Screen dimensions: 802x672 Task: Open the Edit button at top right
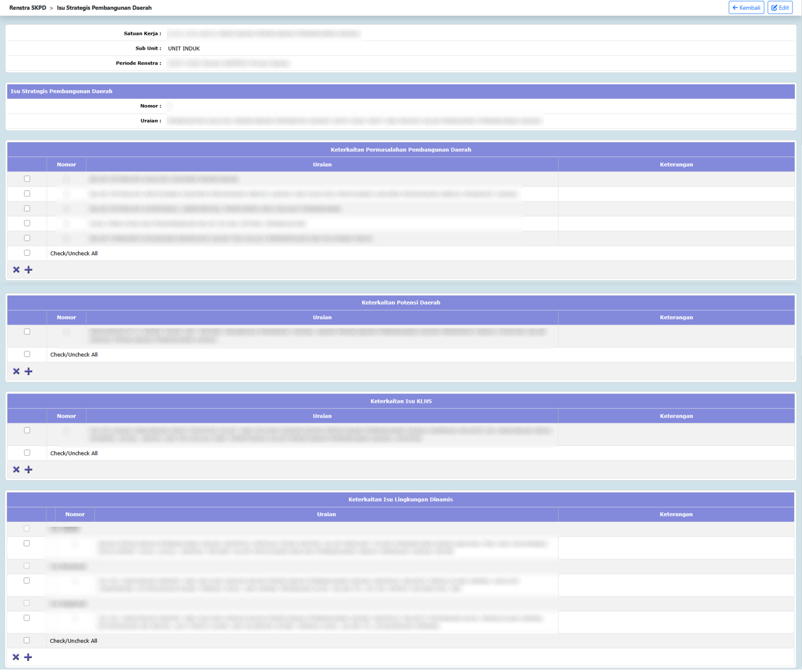[x=780, y=8]
